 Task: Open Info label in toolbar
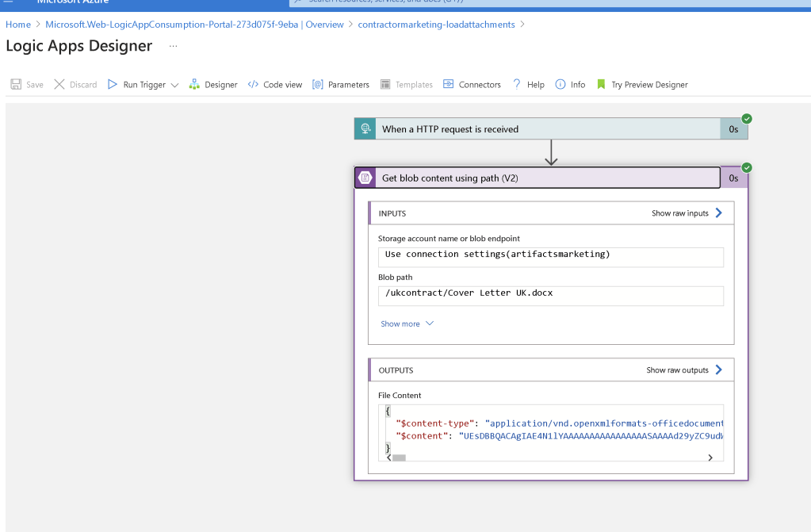pos(578,85)
